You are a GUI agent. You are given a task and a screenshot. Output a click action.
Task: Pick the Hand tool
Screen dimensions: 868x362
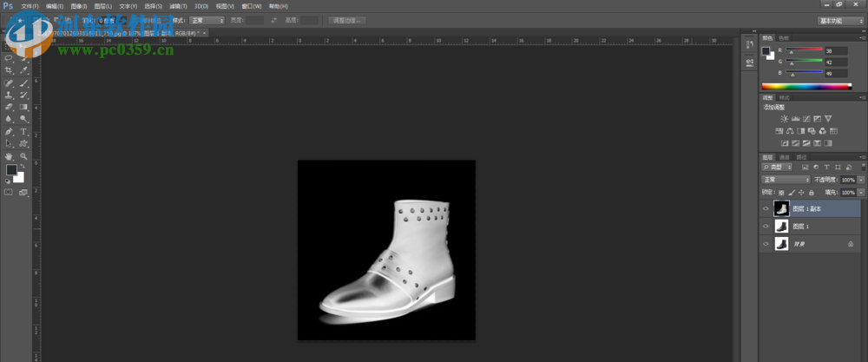[9, 155]
